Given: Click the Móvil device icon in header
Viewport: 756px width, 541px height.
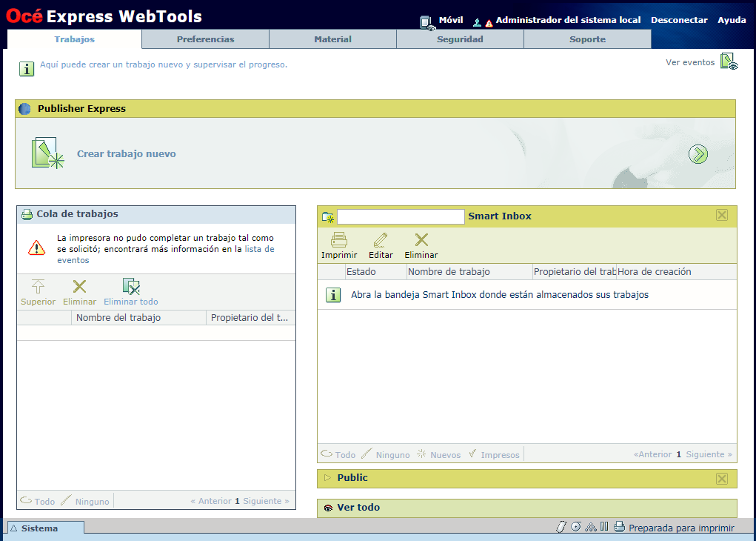Looking at the screenshot, I should (x=426, y=23).
